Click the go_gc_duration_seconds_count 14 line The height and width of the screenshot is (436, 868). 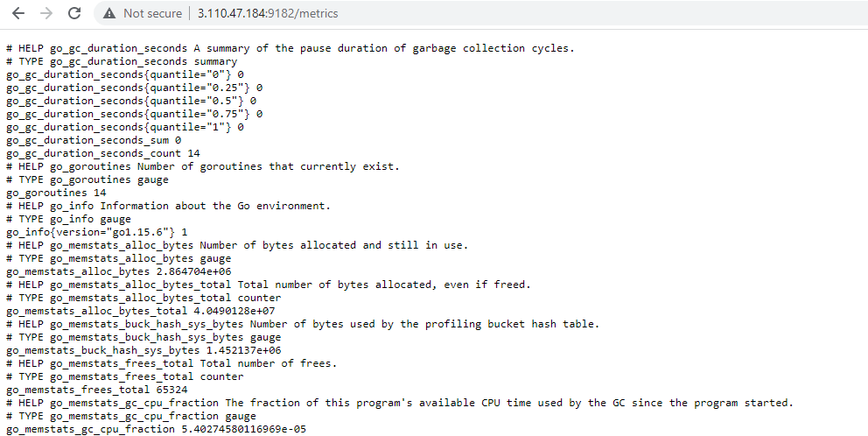click(x=103, y=153)
